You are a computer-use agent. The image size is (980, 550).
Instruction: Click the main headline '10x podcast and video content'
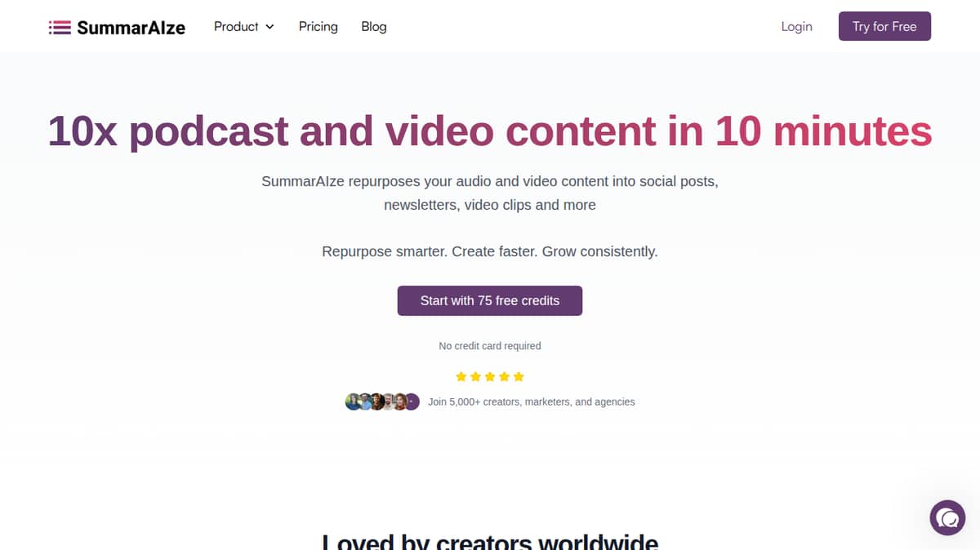tap(490, 131)
